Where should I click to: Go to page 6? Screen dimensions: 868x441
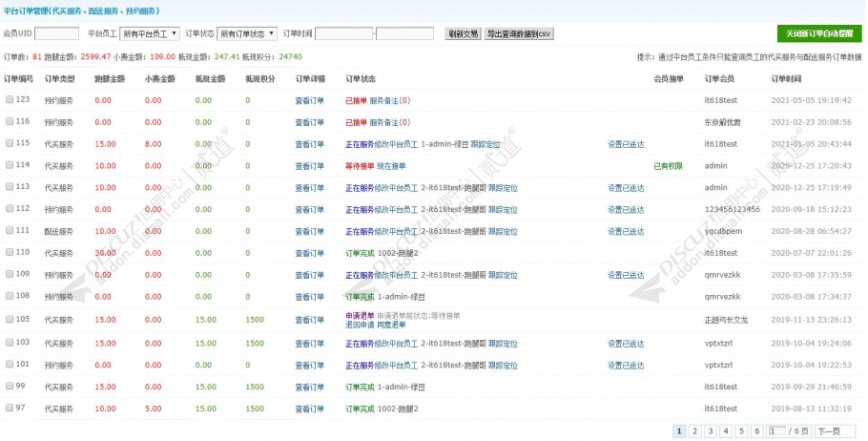[758, 431]
